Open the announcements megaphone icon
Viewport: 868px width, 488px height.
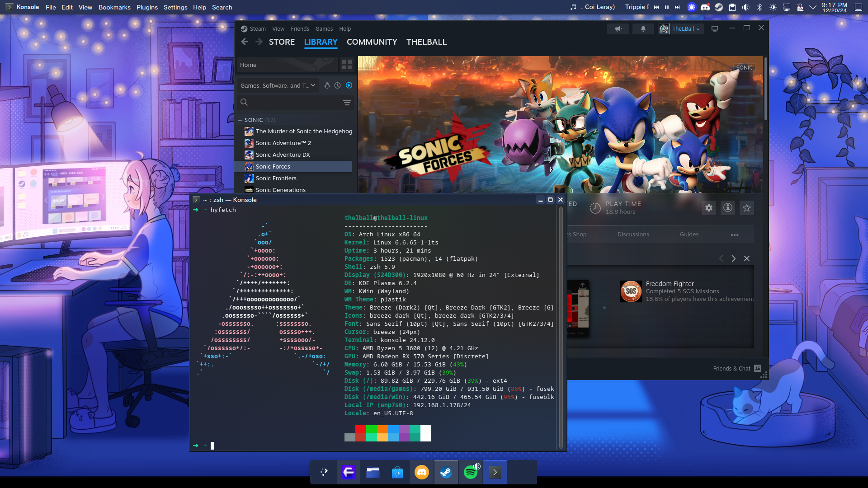(618, 28)
